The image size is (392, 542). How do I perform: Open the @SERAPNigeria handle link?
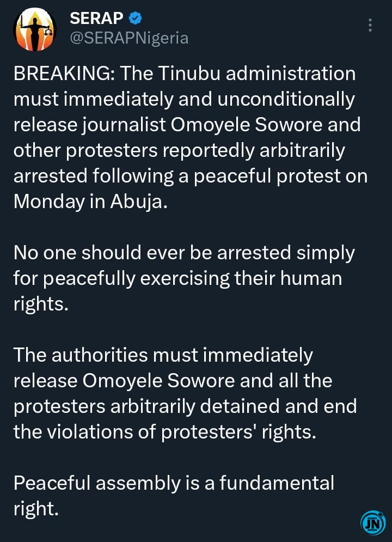pyautogui.click(x=130, y=38)
